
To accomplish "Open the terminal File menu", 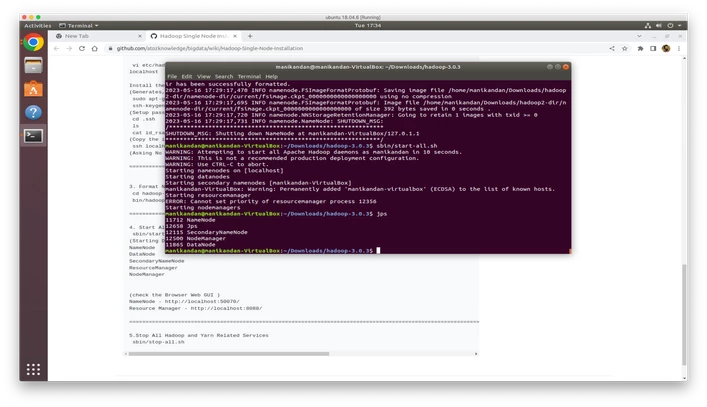I will (x=172, y=77).
